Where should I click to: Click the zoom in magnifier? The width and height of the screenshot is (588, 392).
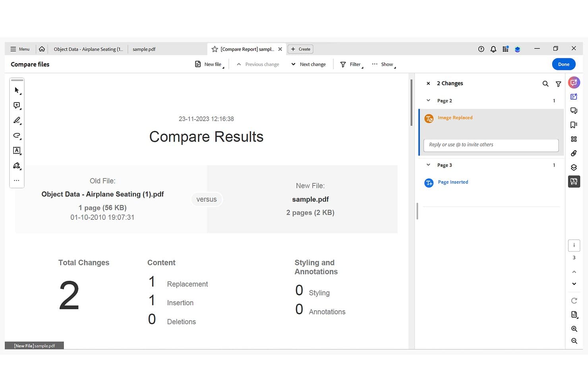(574, 329)
